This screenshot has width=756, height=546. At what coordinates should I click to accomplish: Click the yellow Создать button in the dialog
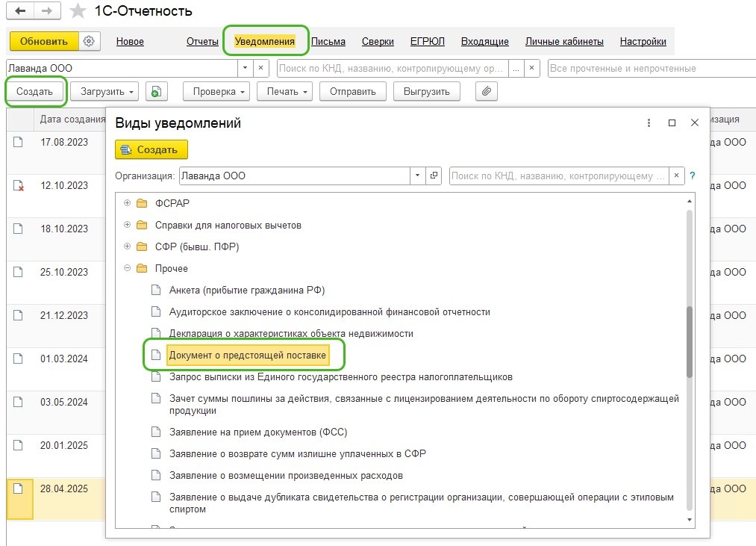(151, 149)
